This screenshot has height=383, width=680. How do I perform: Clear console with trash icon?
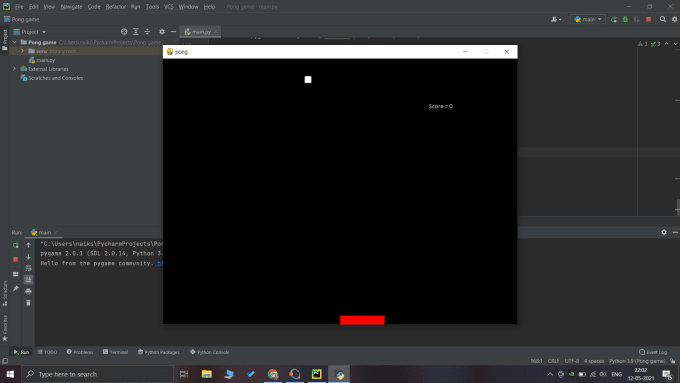28,303
